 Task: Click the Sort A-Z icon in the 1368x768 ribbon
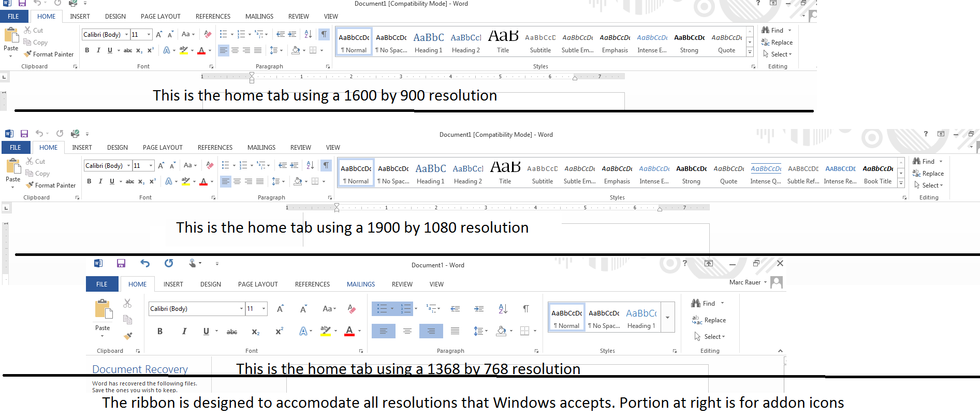pos(503,309)
